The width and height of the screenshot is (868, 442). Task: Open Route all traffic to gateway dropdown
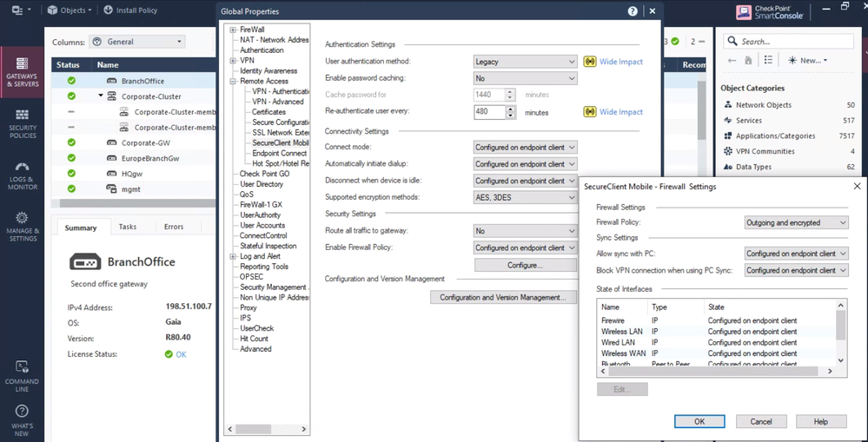(526, 231)
